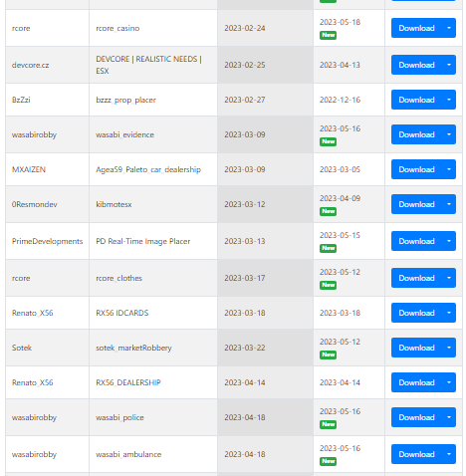Open dropdown caret for RX56 IDCARDS
Viewport: 466px width, 476px height.
pyautogui.click(x=449, y=313)
